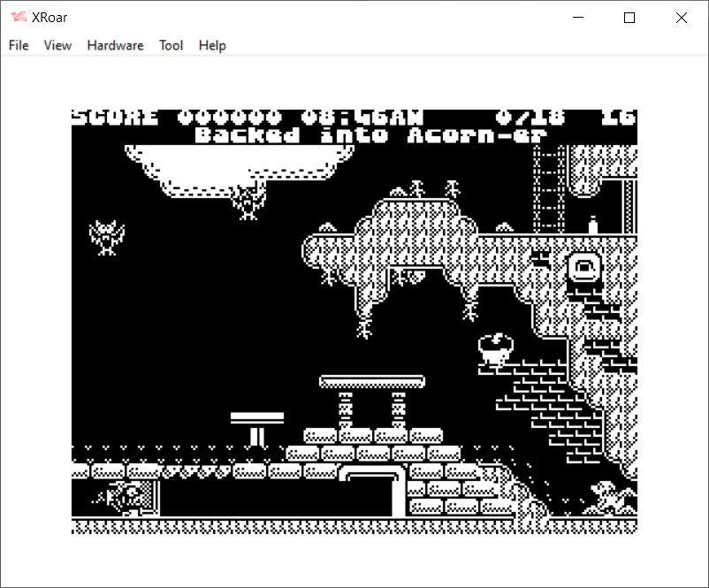Click the SCORE counter in the game

[177, 118]
